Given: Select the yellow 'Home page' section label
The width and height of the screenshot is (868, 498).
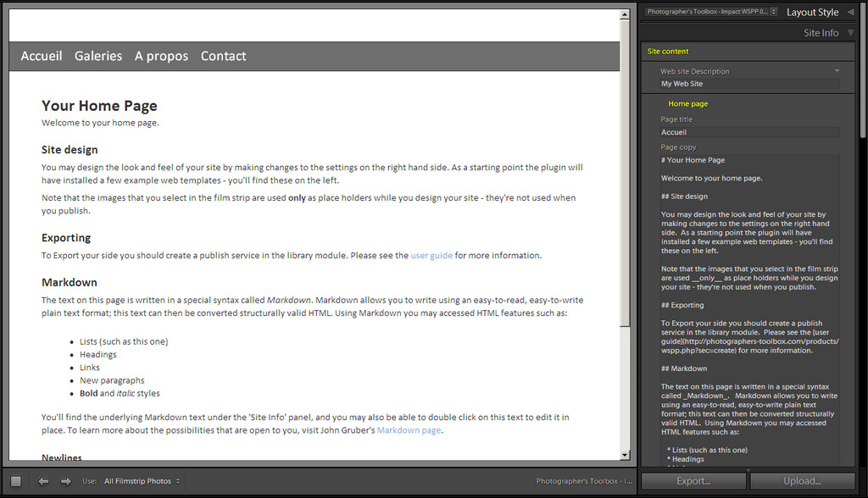Looking at the screenshot, I should coord(688,103).
